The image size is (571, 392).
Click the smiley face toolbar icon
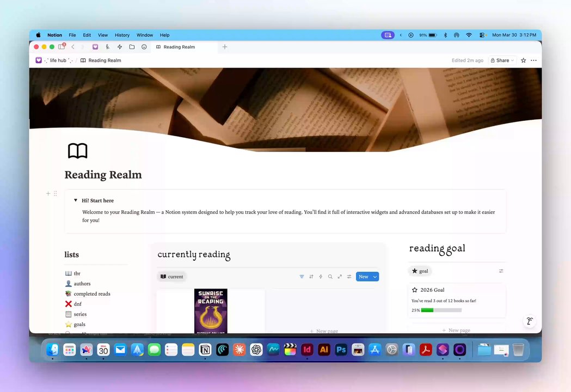pos(144,47)
